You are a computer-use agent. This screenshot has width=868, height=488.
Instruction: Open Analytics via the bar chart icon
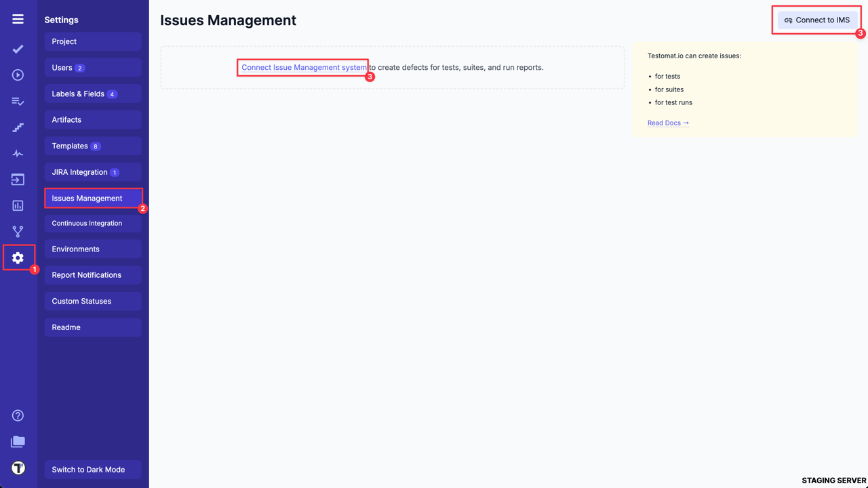pos(18,205)
